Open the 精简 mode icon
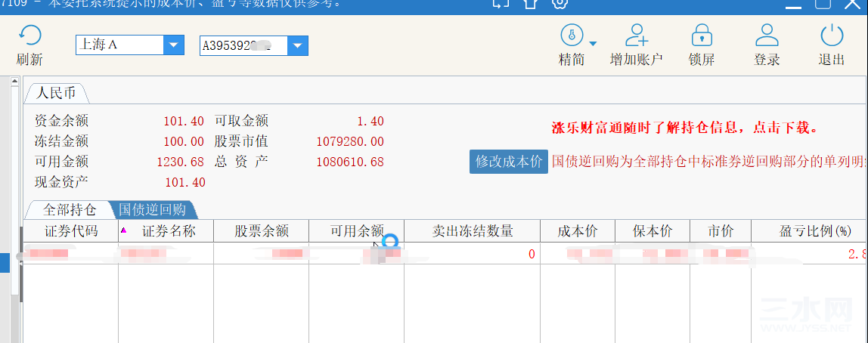 (x=572, y=36)
